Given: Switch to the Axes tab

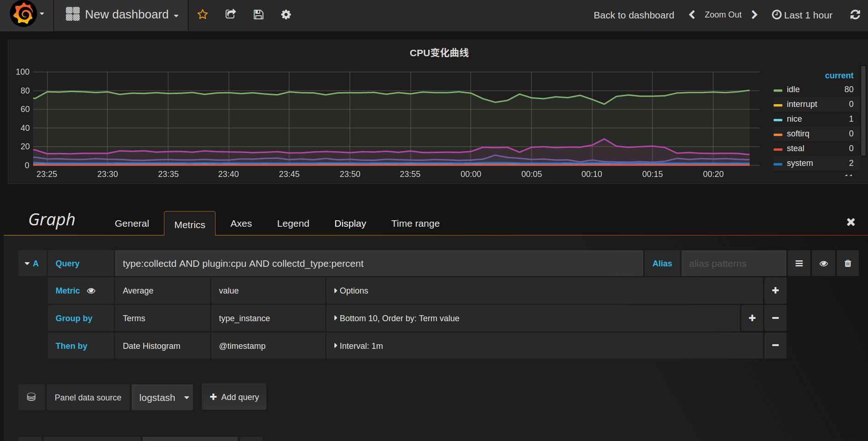Looking at the screenshot, I should (x=241, y=223).
